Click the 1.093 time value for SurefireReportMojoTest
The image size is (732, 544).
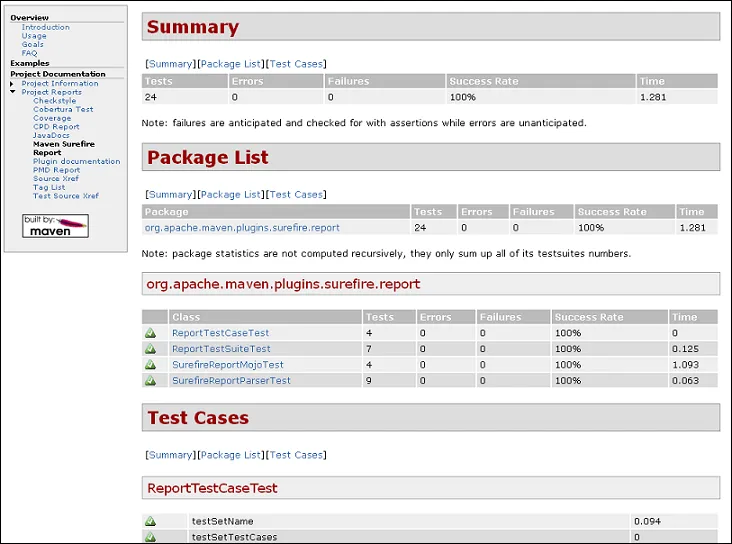(x=685, y=365)
